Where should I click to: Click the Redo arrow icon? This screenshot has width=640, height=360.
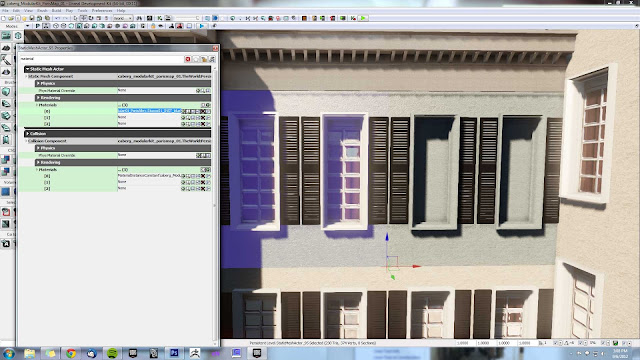point(65,18)
